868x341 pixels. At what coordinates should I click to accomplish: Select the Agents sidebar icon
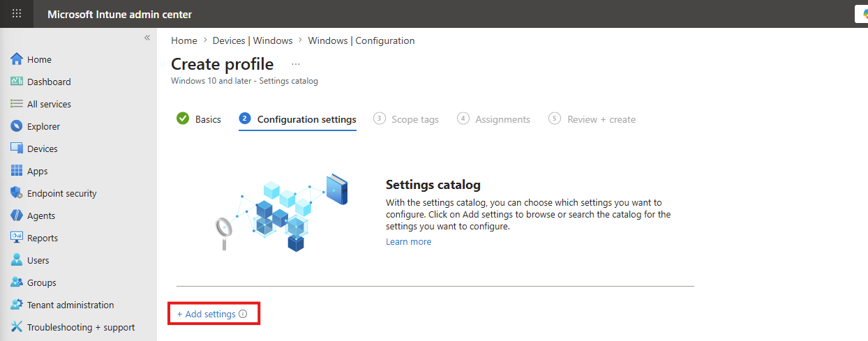tap(17, 215)
